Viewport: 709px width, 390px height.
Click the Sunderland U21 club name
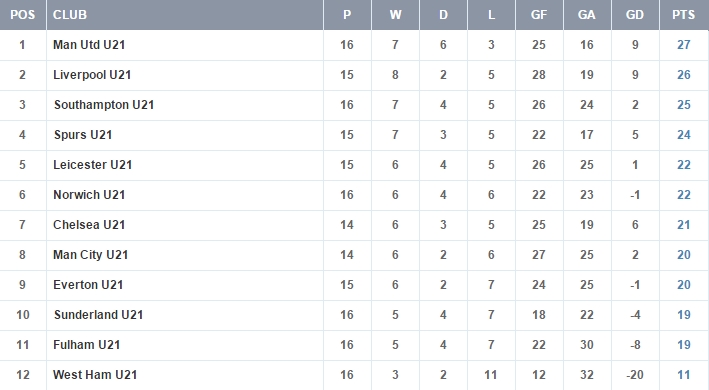[x=98, y=315]
